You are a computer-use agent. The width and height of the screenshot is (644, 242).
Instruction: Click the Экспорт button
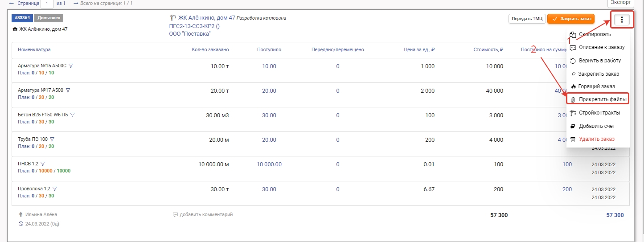[620, 3]
